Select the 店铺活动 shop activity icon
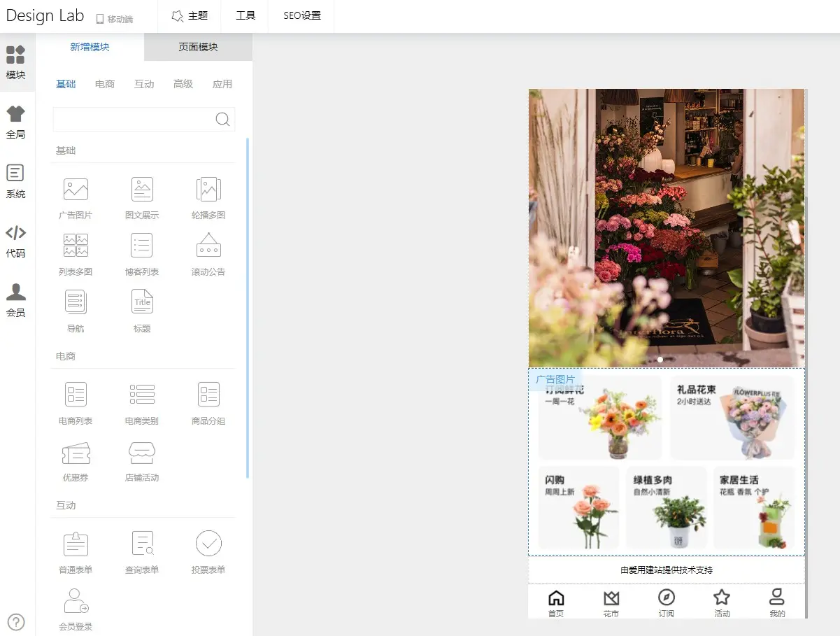 pyautogui.click(x=142, y=454)
